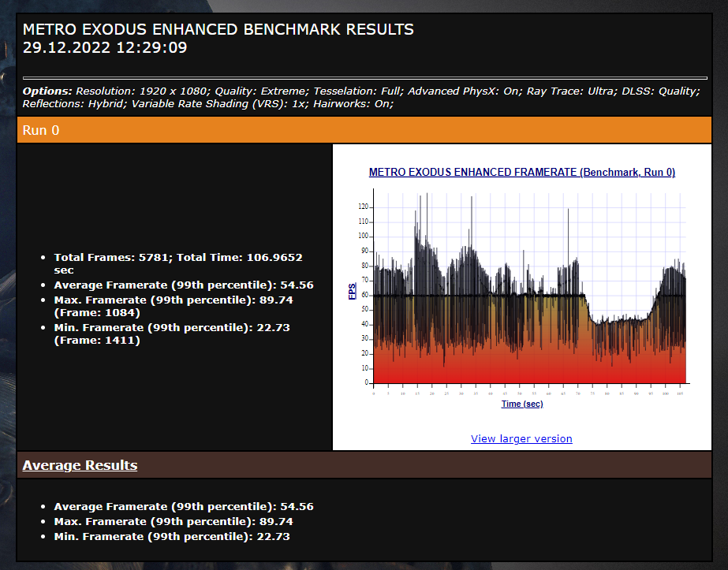The height and width of the screenshot is (570, 728).
Task: Click the Total Frames: 5781 line
Action: (x=178, y=263)
